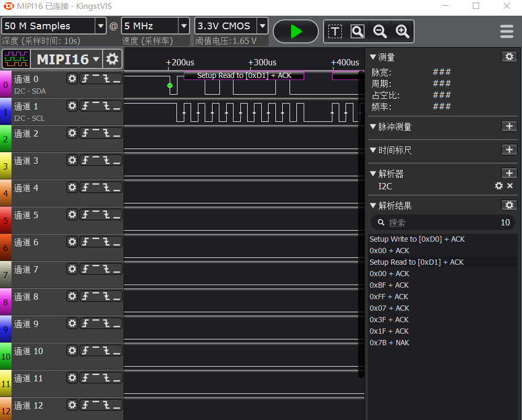Open settings gear for 通道 11
This screenshot has width=522, height=420.
pyautogui.click(x=72, y=378)
